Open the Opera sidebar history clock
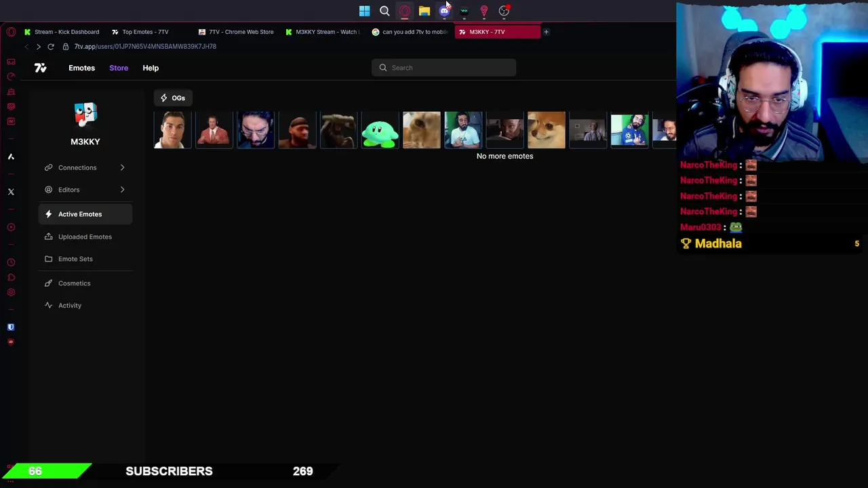 tap(11, 262)
